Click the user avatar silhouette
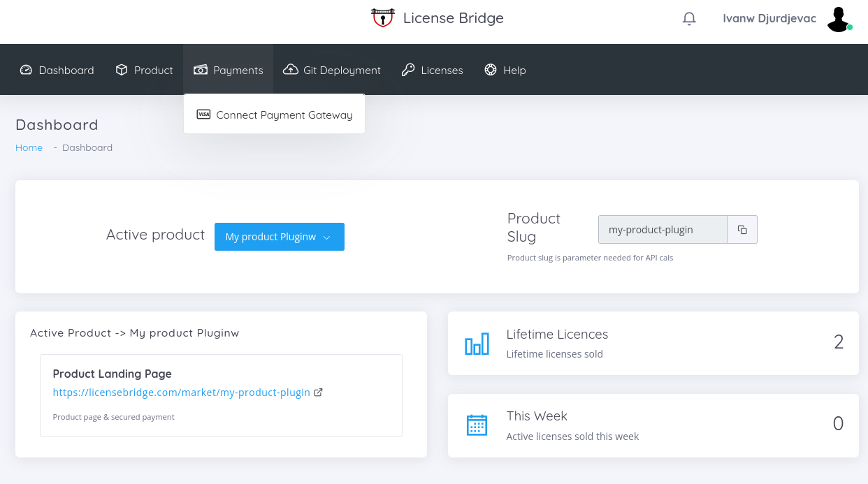Viewport: 868px width, 484px height. click(838, 20)
